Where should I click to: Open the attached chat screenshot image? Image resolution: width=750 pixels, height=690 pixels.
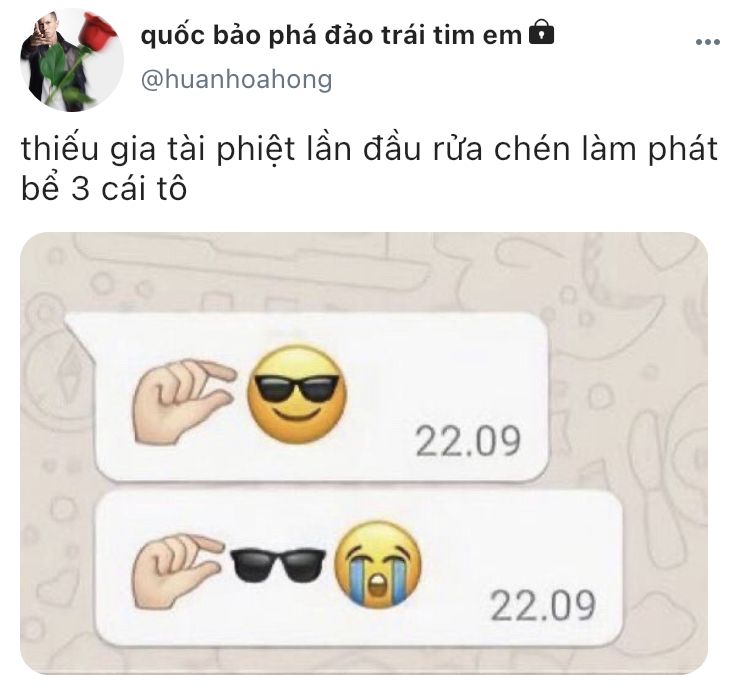(x=364, y=453)
